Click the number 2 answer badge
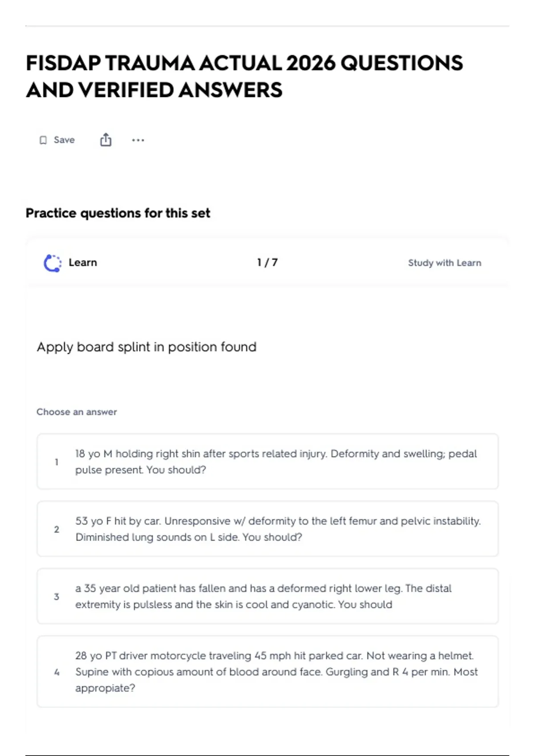This screenshot has width=534, height=756. pyautogui.click(x=57, y=529)
